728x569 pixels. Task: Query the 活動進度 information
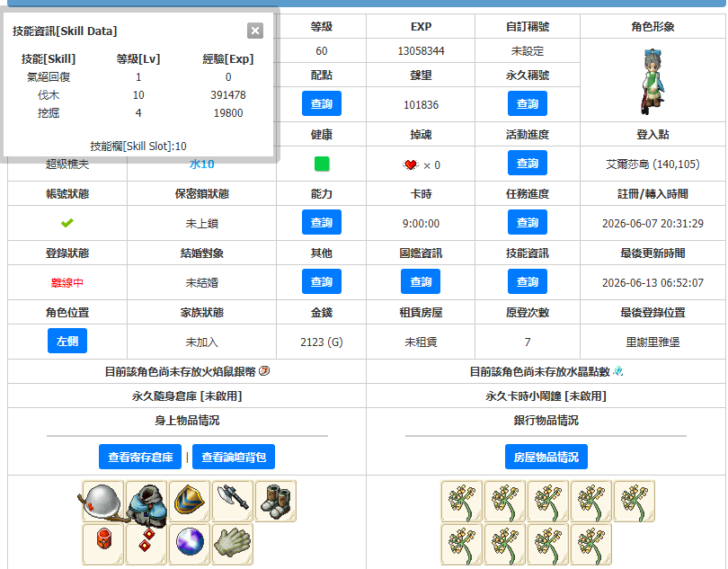pos(528,163)
